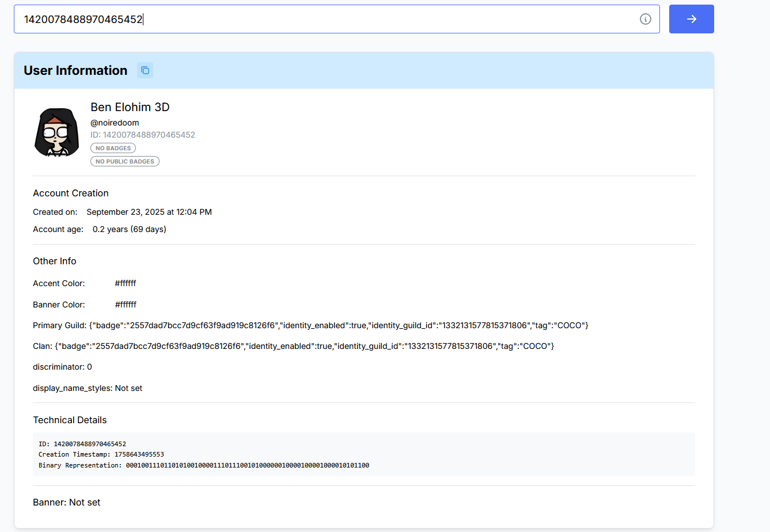The image size is (770, 532).
Task: Click the info icon in the search field
Action: [645, 19]
